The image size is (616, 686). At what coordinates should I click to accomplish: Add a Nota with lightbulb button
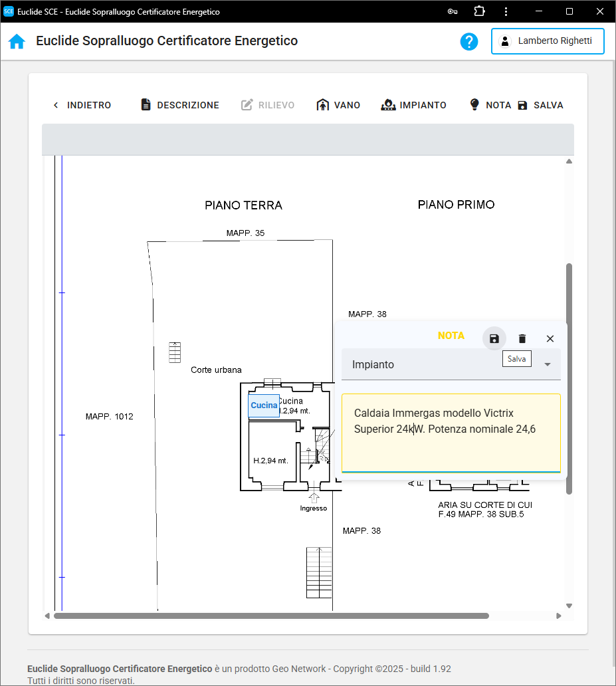tap(490, 105)
